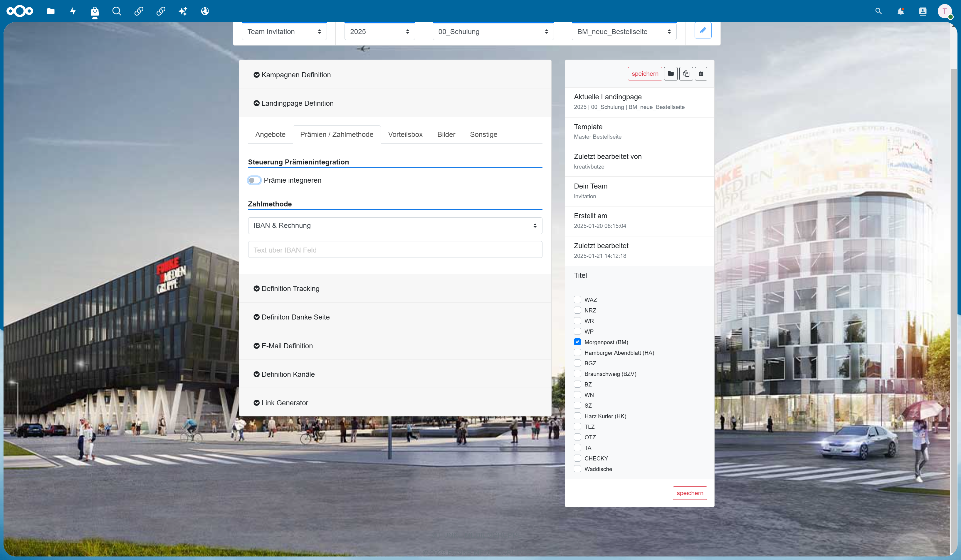Image resolution: width=961 pixels, height=560 pixels.
Task: Open the sparkles assistant icon
Action: pos(183,11)
